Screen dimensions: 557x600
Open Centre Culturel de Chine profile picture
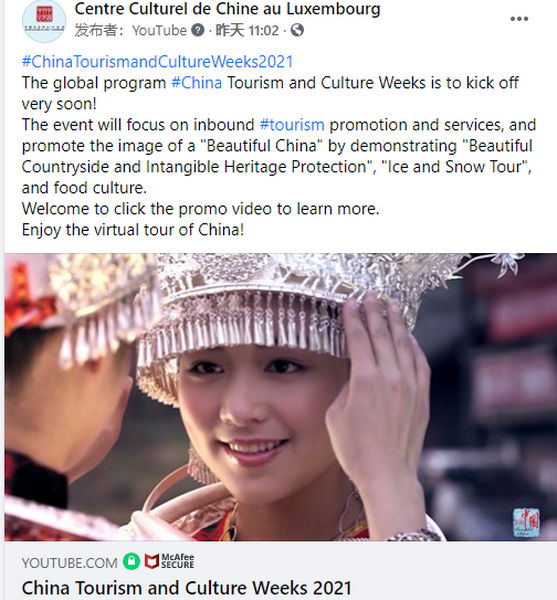pos(44,20)
